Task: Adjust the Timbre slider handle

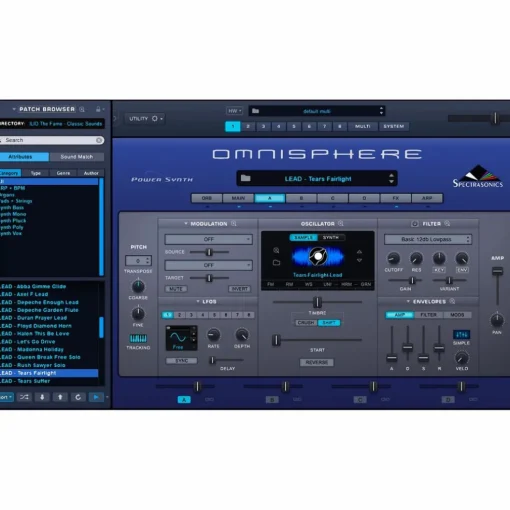Action: 317,302
